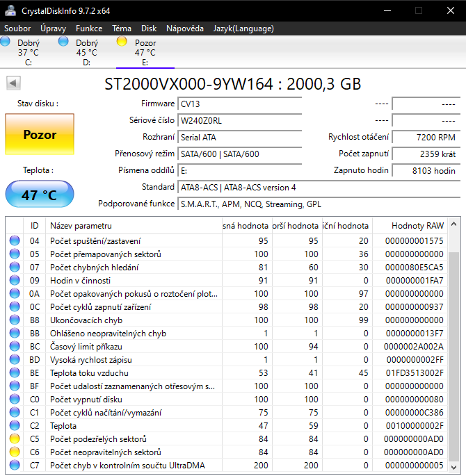Screen dimensions: 466x476
Task: Click the Hodnoty RAW column header
Action: point(417,226)
